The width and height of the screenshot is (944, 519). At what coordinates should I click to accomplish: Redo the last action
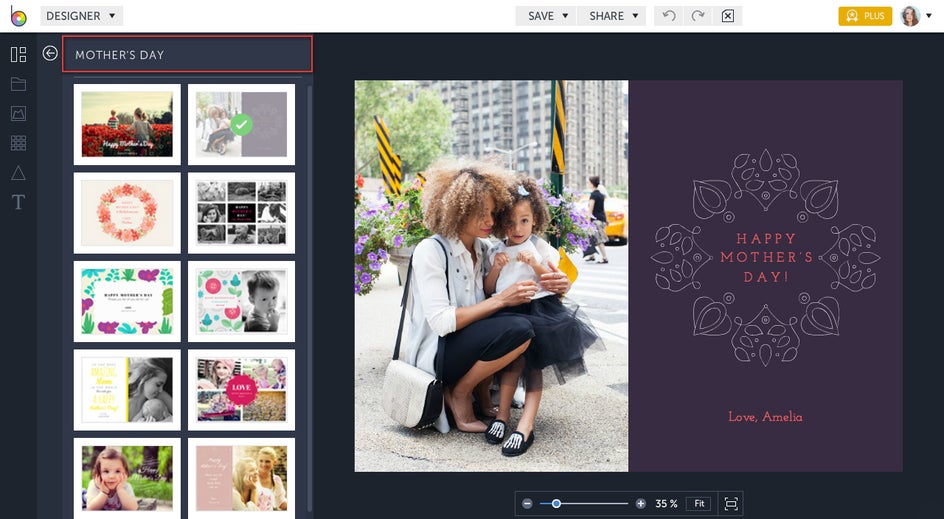[698, 16]
